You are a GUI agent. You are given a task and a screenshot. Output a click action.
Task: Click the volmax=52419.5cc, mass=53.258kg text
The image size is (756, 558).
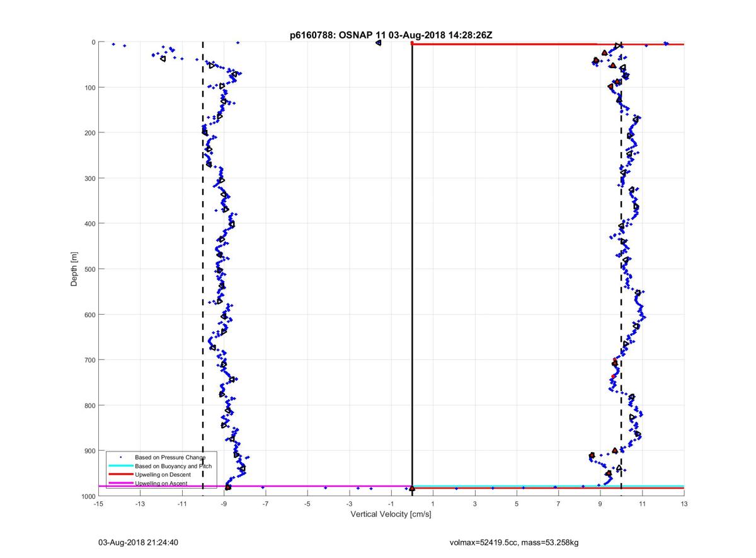[x=514, y=542]
